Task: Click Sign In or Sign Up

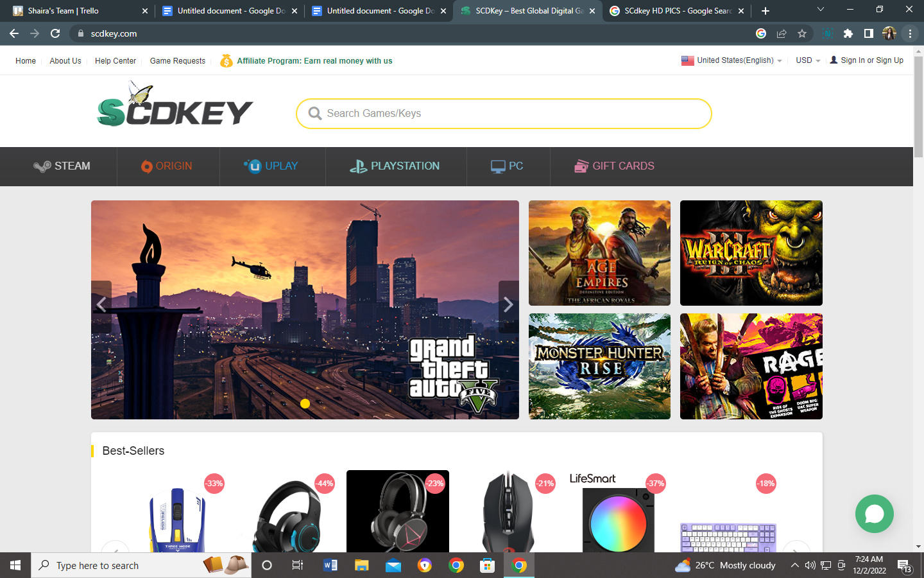Action: click(x=866, y=60)
